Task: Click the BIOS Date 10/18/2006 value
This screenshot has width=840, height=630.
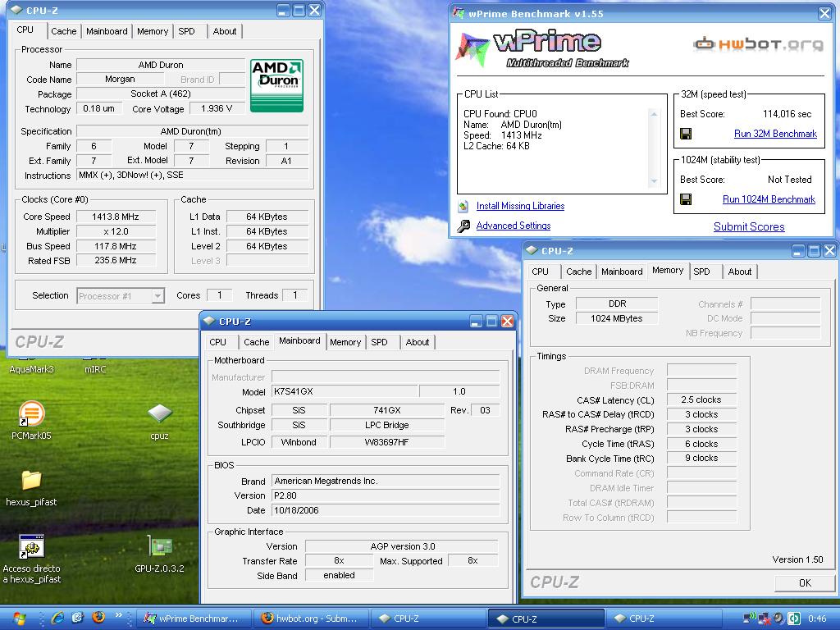Action: [386, 510]
